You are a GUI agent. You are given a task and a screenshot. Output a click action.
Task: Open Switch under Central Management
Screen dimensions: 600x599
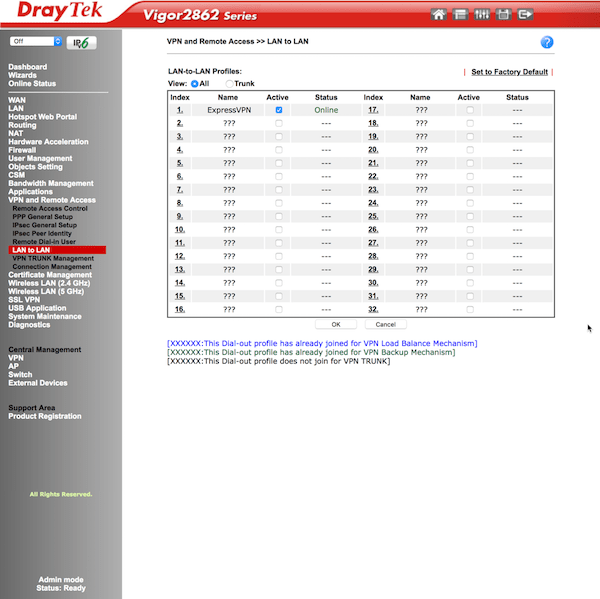(20, 374)
